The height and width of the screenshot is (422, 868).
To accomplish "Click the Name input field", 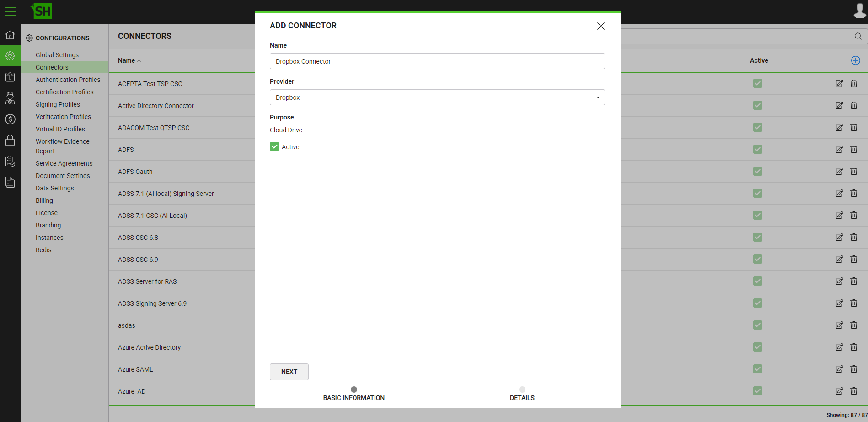I will (437, 61).
